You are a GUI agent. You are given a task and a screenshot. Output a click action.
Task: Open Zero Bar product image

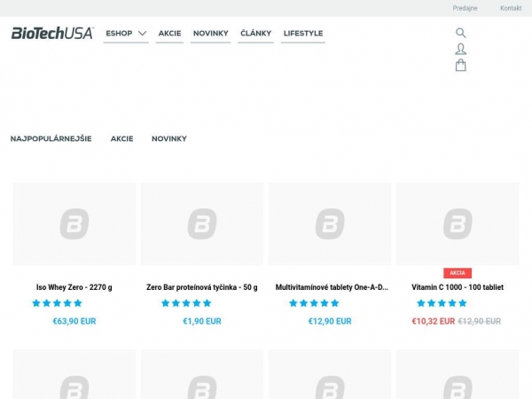click(x=202, y=224)
